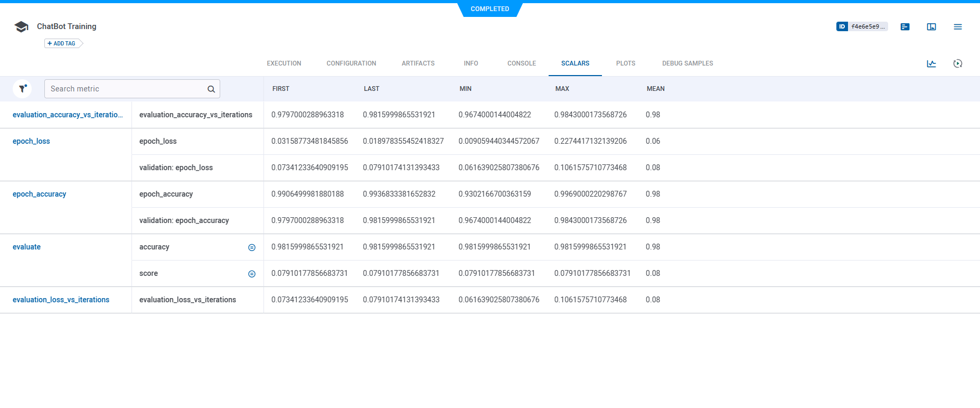Click the ADD TAG button

point(62,43)
